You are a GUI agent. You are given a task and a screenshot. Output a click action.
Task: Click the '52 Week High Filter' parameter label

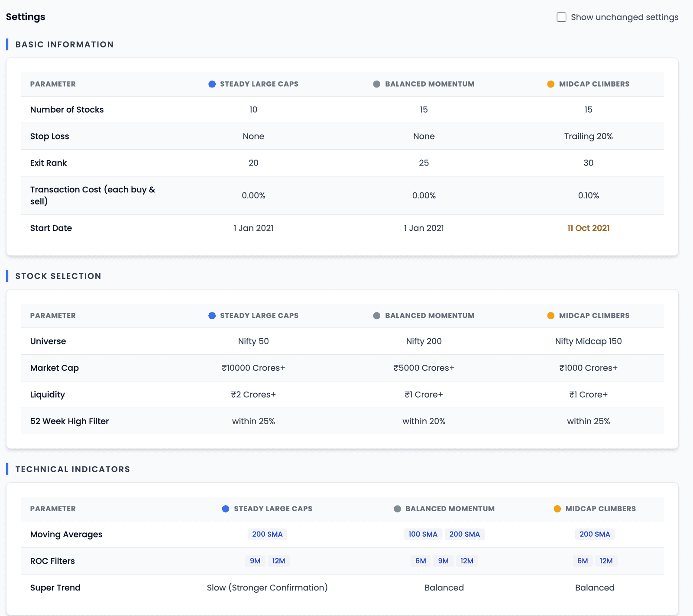[x=69, y=421]
